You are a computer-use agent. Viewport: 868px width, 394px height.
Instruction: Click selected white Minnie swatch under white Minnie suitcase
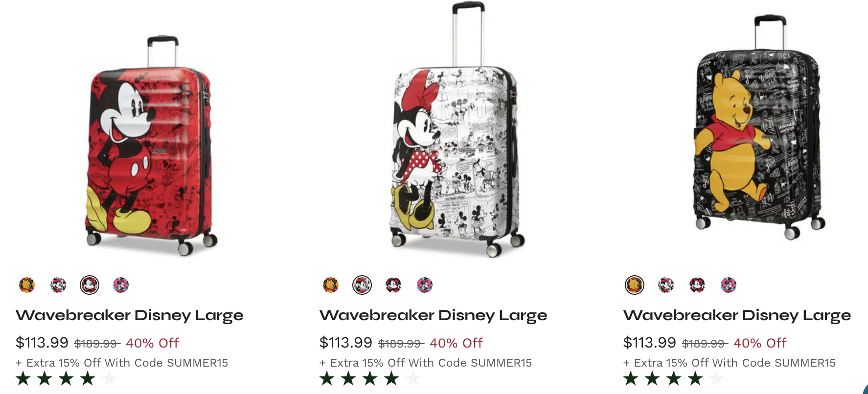click(x=362, y=285)
